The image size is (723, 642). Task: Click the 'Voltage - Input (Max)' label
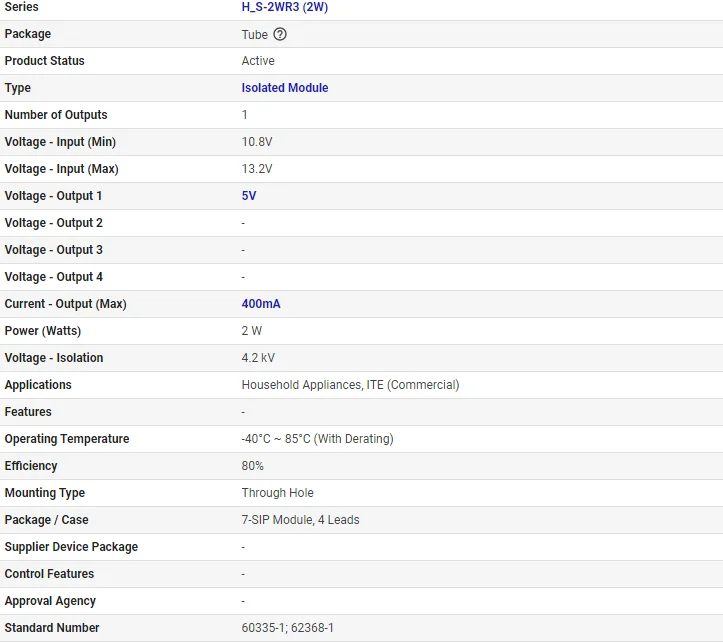(61, 169)
